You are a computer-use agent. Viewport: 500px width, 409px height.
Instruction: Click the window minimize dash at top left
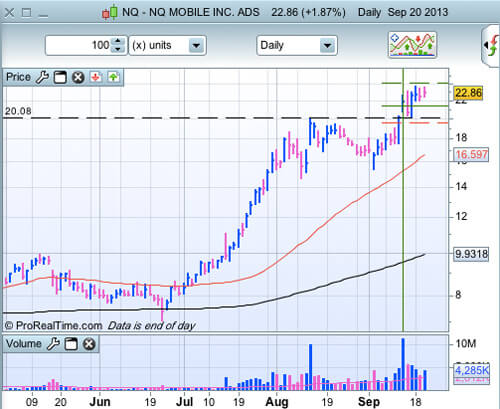pyautogui.click(x=43, y=15)
